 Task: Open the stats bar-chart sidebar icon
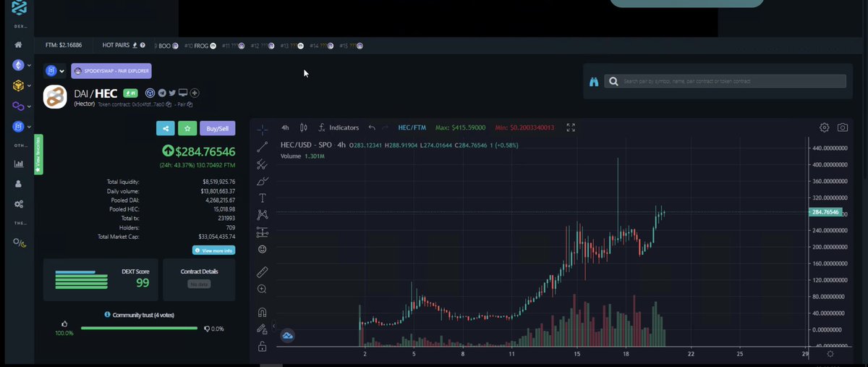pos(18,164)
